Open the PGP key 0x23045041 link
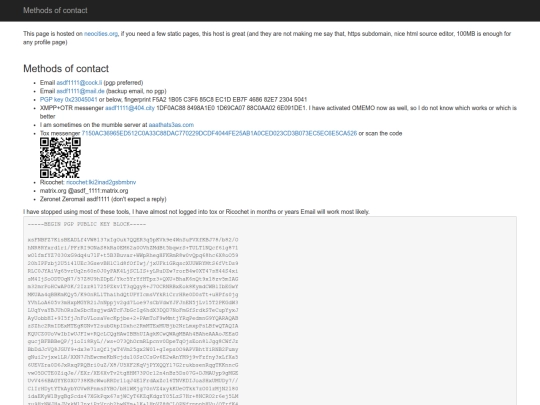The image size is (540, 405). [x=69, y=100]
